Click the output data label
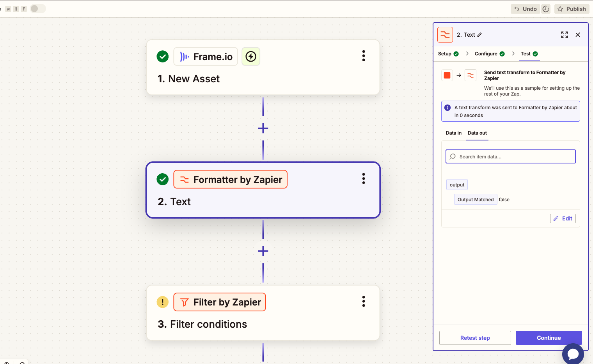593x364 pixels. 457,185
